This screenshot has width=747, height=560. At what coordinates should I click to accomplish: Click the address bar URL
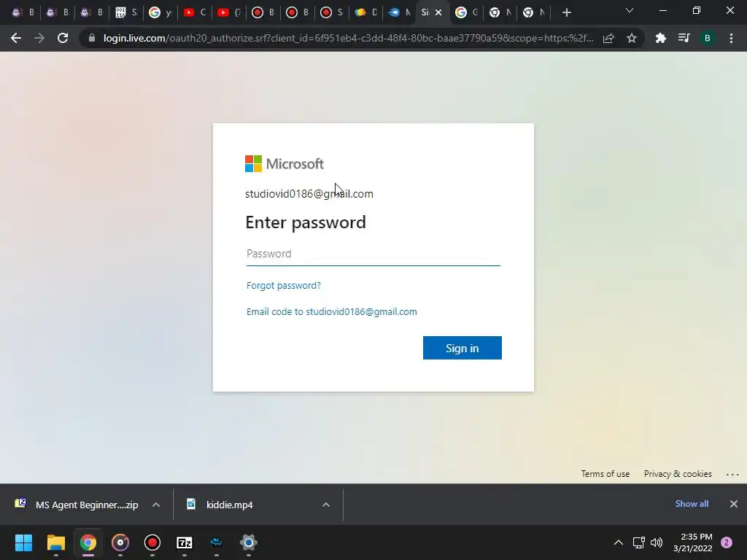pyautogui.click(x=348, y=38)
